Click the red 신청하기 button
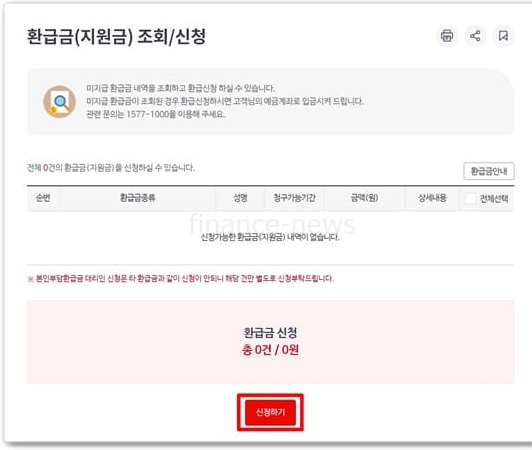The height and width of the screenshot is (450, 532). point(270,412)
